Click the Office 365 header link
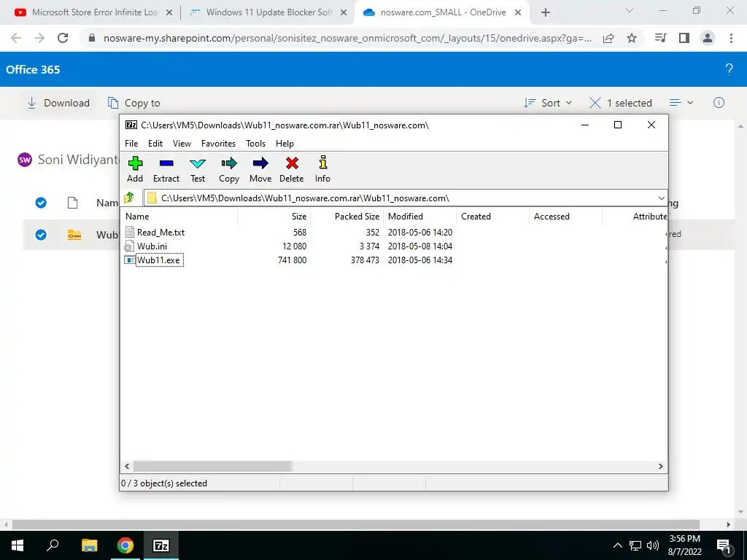 (33, 69)
